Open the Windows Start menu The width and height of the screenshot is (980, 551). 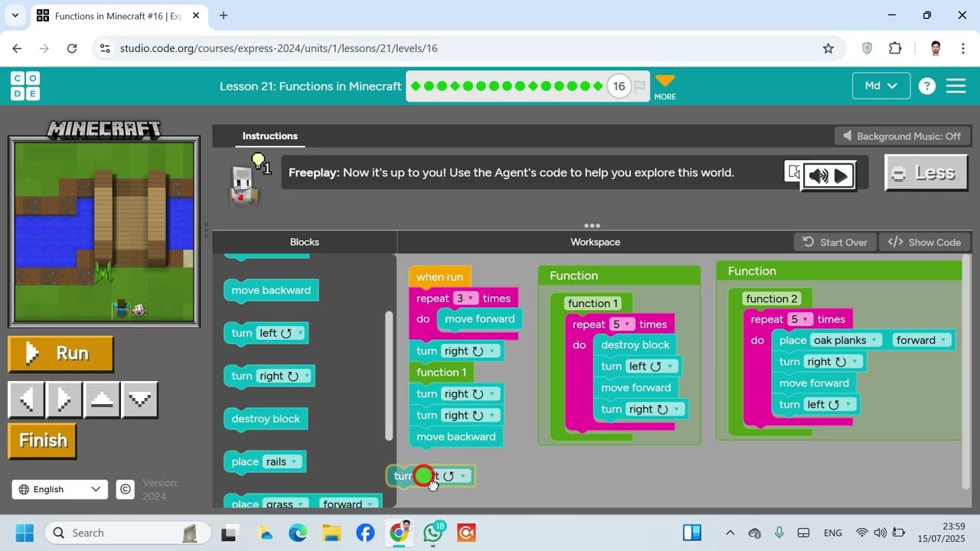tap(24, 533)
